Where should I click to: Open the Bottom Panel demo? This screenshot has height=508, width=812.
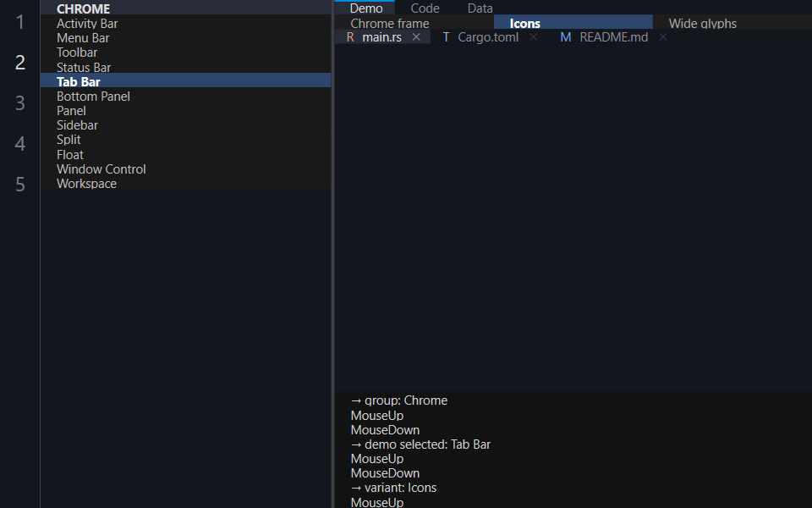pos(185,97)
